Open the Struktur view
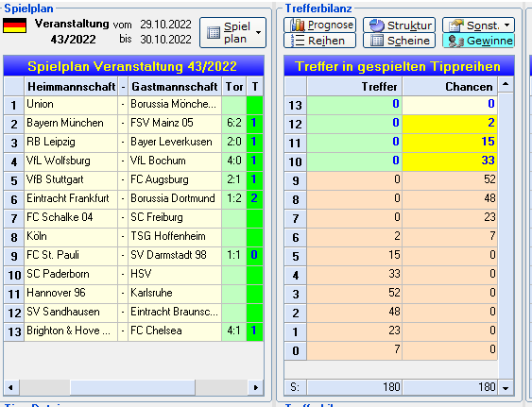Screen dimensions: 532x407 click(399, 25)
